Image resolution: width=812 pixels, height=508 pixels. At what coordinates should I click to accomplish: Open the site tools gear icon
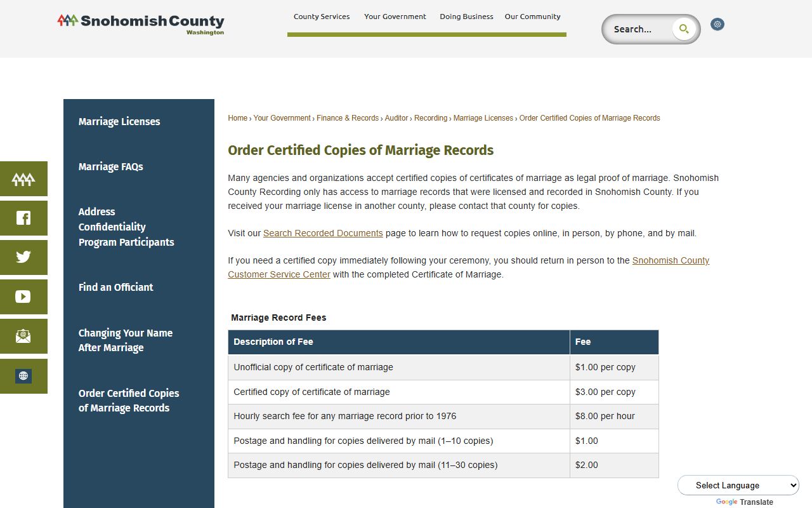coord(717,24)
